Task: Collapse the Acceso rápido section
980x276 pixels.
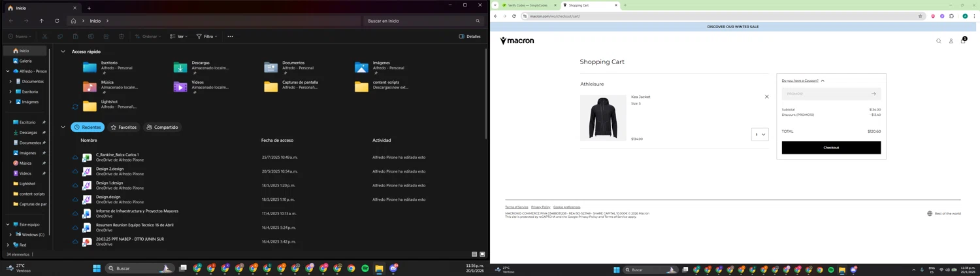Action: coord(63,52)
